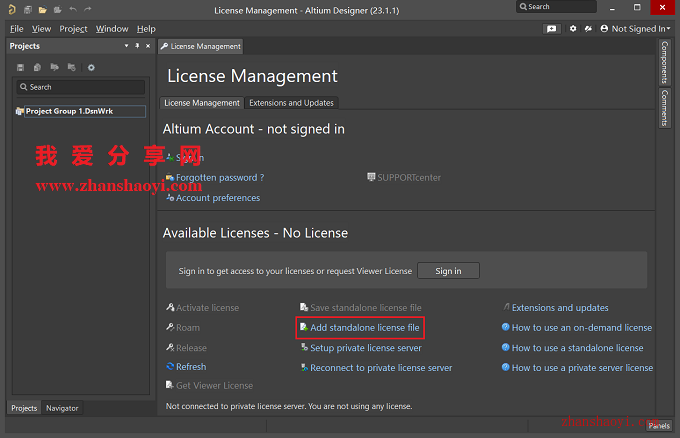Click the Altium Designer logo icon
The height and width of the screenshot is (438, 680).
click(x=12, y=9)
